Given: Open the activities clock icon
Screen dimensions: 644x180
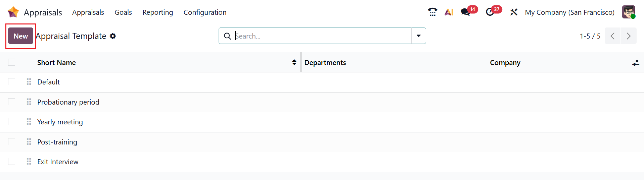Looking at the screenshot, I should [490, 12].
